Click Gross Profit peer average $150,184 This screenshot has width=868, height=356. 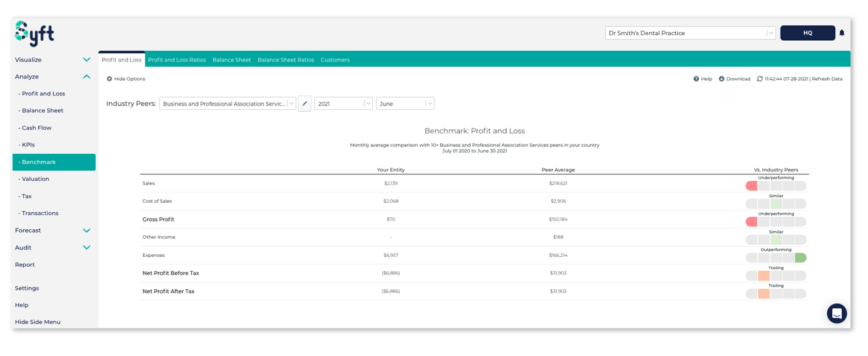pyautogui.click(x=558, y=219)
